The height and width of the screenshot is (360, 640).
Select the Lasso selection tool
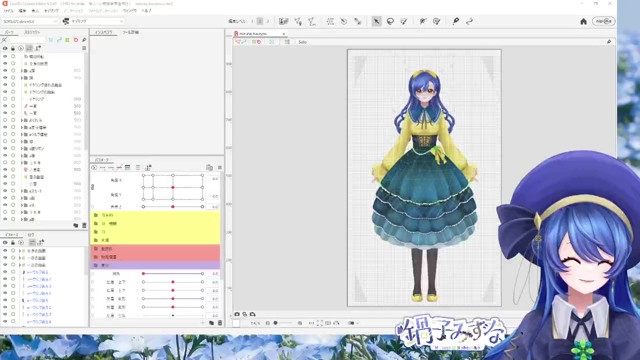pyautogui.click(x=390, y=21)
